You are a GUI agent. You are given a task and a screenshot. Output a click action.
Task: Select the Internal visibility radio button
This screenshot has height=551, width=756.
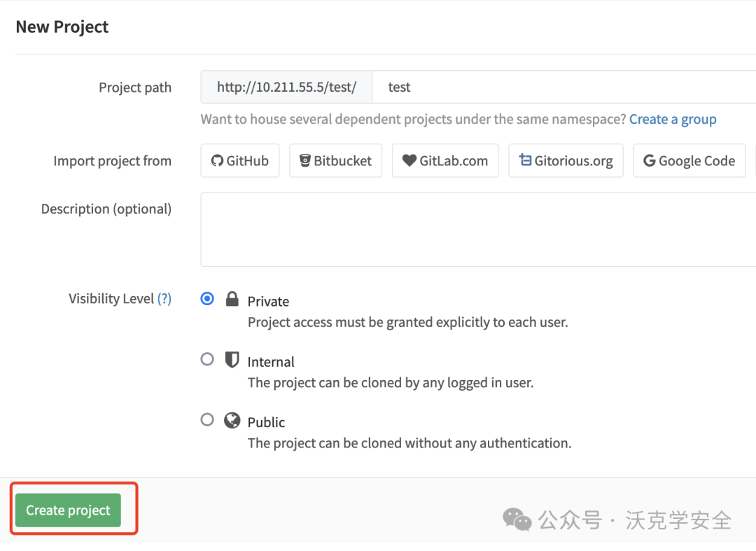coord(207,359)
